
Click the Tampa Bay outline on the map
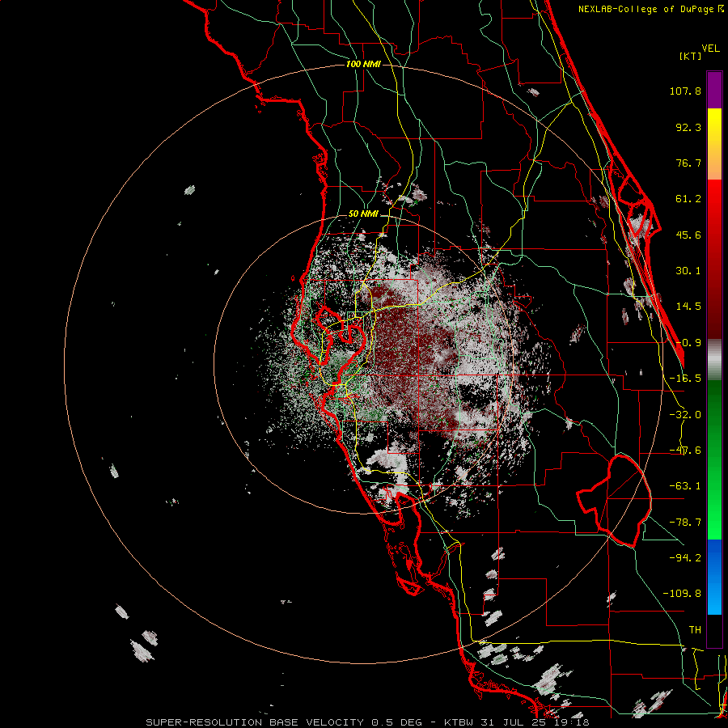341,344
